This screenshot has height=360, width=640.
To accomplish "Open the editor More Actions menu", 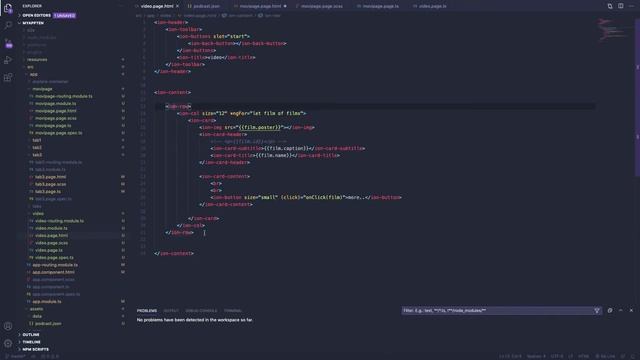I will click(631, 6).
